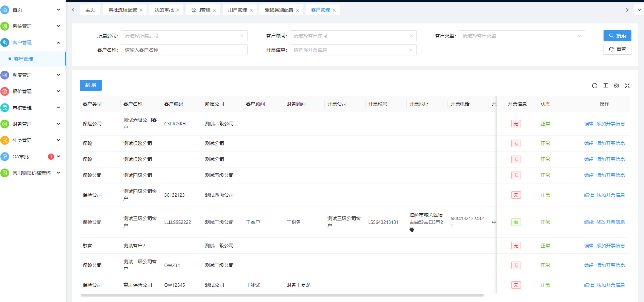Click customer code LLLLSSS2222
This screenshot has width=644, height=302.
pos(177,222)
